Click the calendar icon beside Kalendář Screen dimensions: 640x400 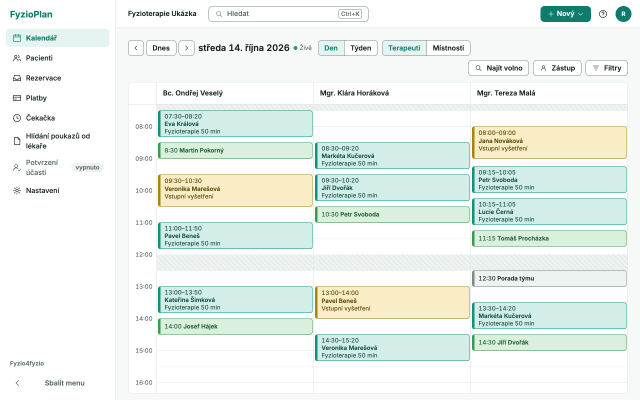[17, 38]
